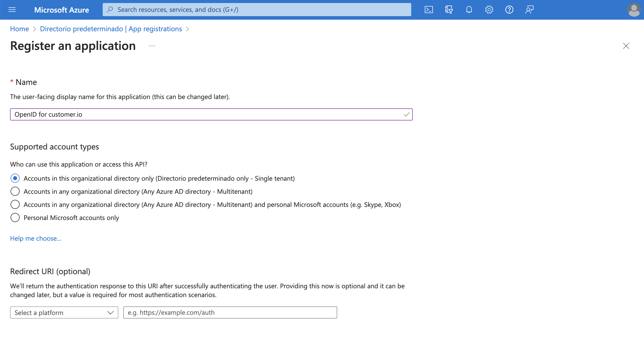Select the Single tenant account option
The height and width of the screenshot is (347, 644).
pyautogui.click(x=15, y=178)
